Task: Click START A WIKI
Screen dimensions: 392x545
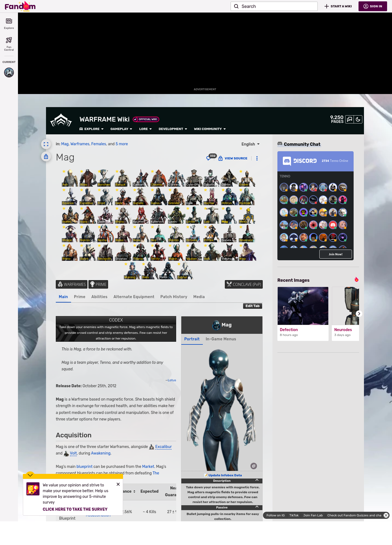Action: [x=338, y=6]
